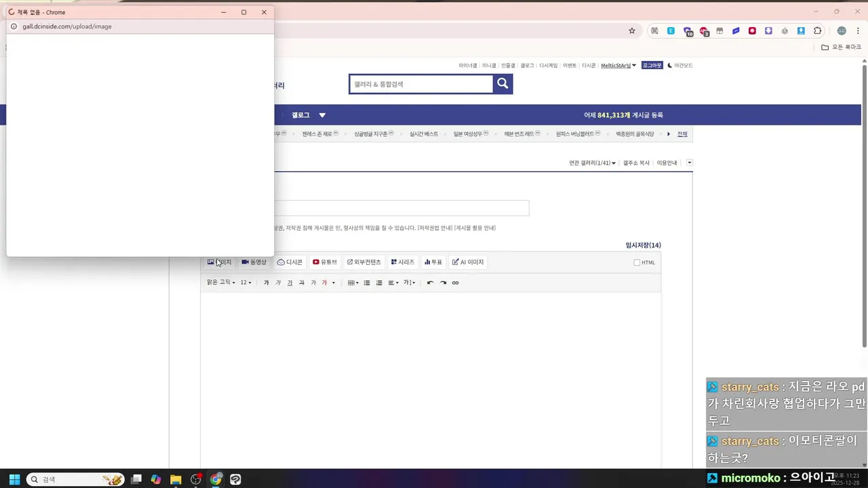This screenshot has height=488, width=868.
Task: Redo the last edit
Action: (443, 283)
